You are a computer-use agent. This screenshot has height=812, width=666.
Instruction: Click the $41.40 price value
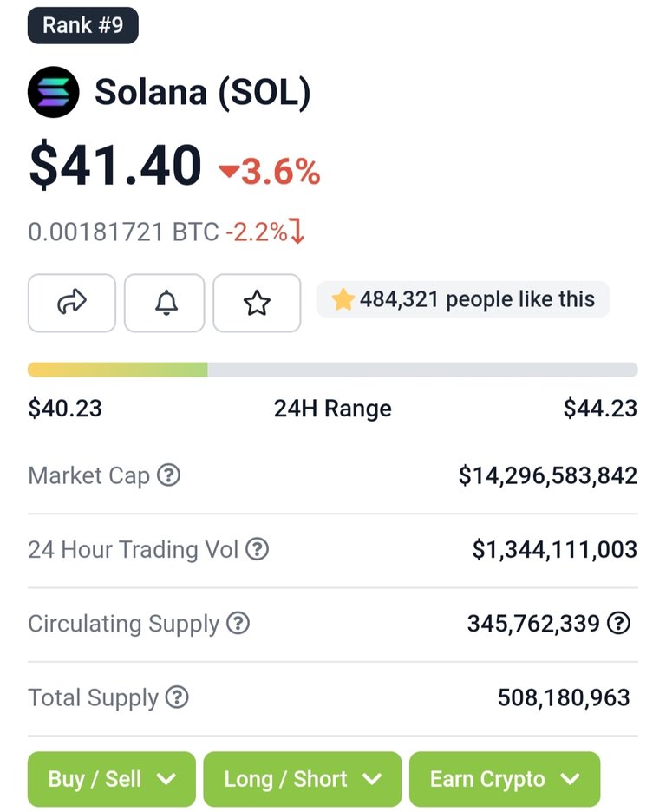coord(114,164)
